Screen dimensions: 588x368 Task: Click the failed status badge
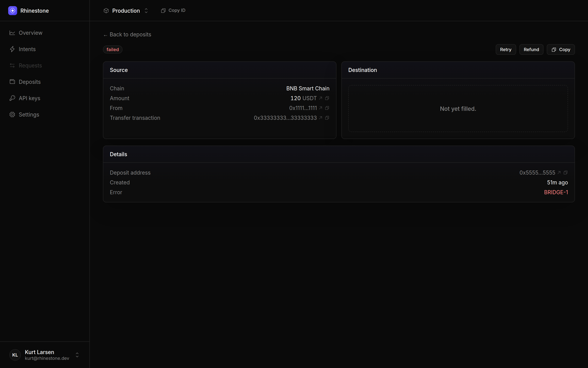pos(112,49)
